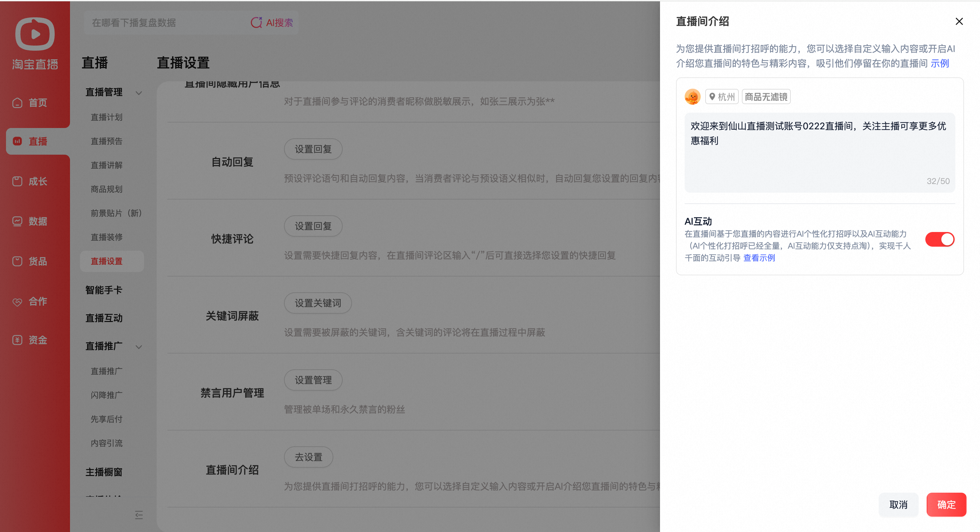The width and height of the screenshot is (980, 532).
Task: Select the 直播 sidebar icon
Action: coord(17,141)
